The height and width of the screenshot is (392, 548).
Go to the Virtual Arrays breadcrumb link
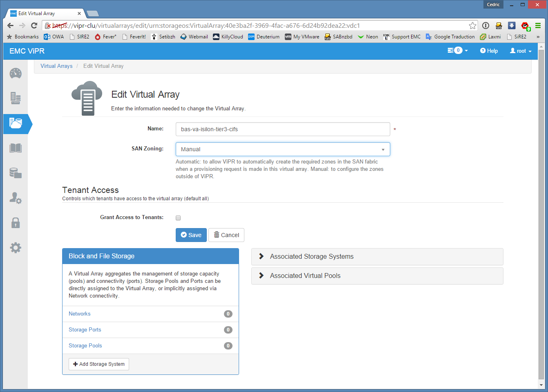(56, 66)
